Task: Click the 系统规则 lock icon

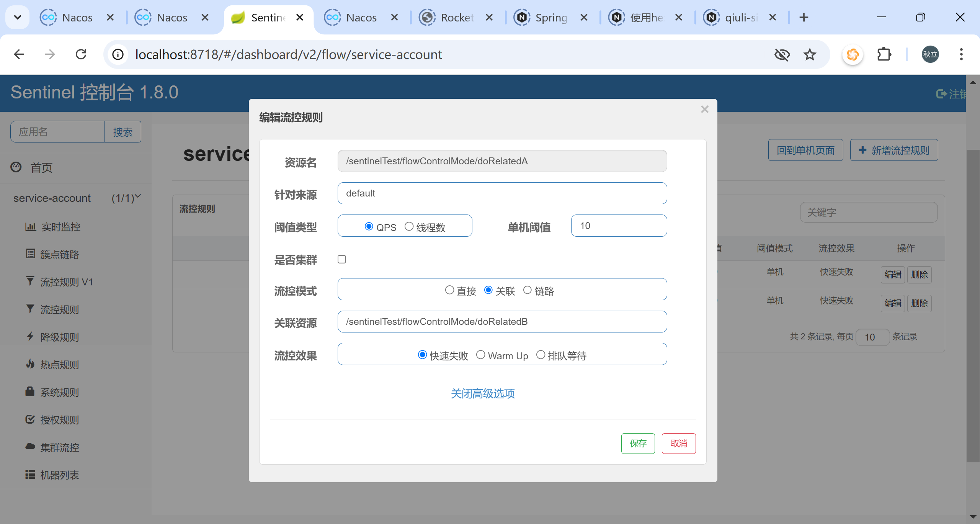Action: click(30, 391)
